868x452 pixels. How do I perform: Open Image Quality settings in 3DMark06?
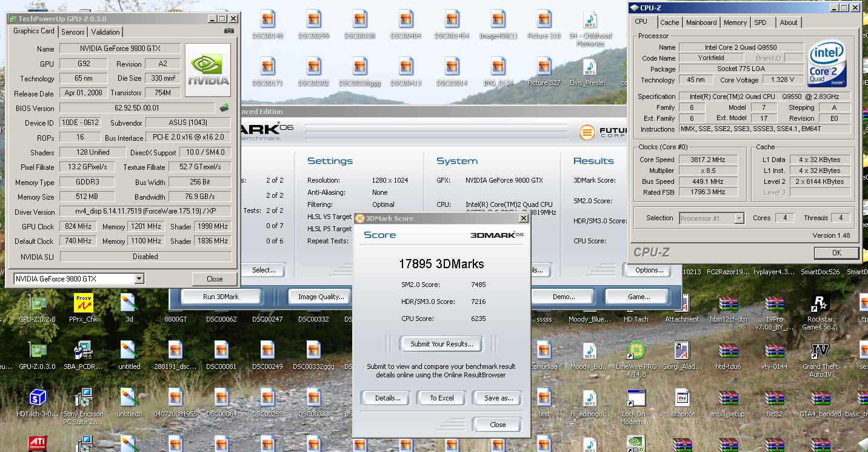(321, 297)
